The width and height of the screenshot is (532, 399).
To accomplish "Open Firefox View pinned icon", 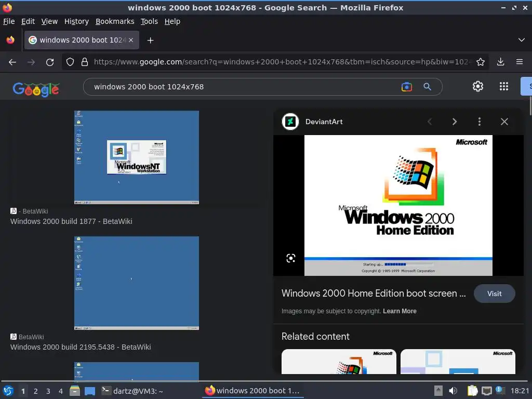I will click(10, 40).
